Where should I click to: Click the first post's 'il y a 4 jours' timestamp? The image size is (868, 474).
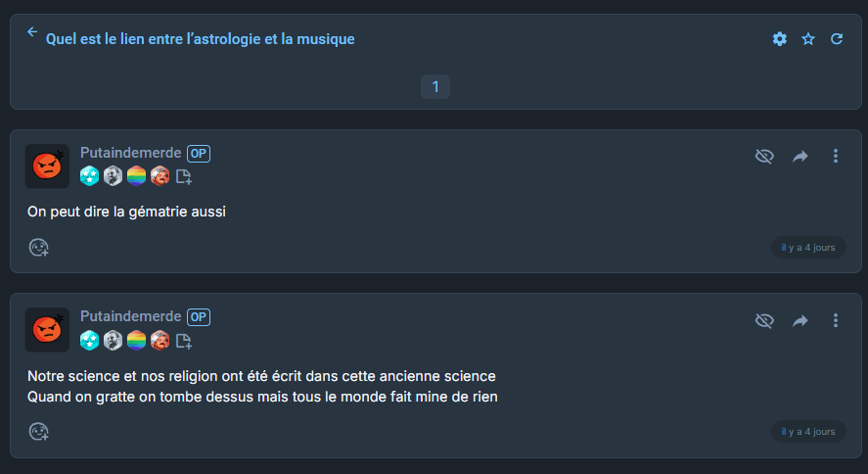(x=808, y=248)
